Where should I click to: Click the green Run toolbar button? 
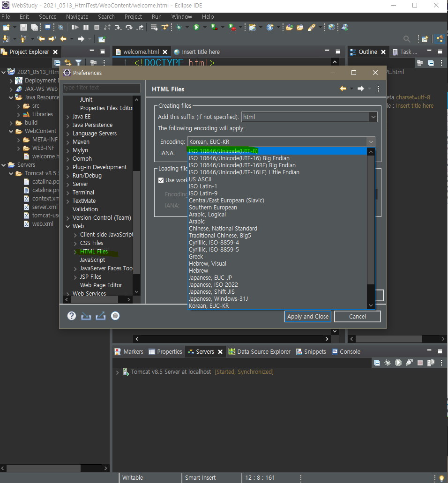coord(196,28)
